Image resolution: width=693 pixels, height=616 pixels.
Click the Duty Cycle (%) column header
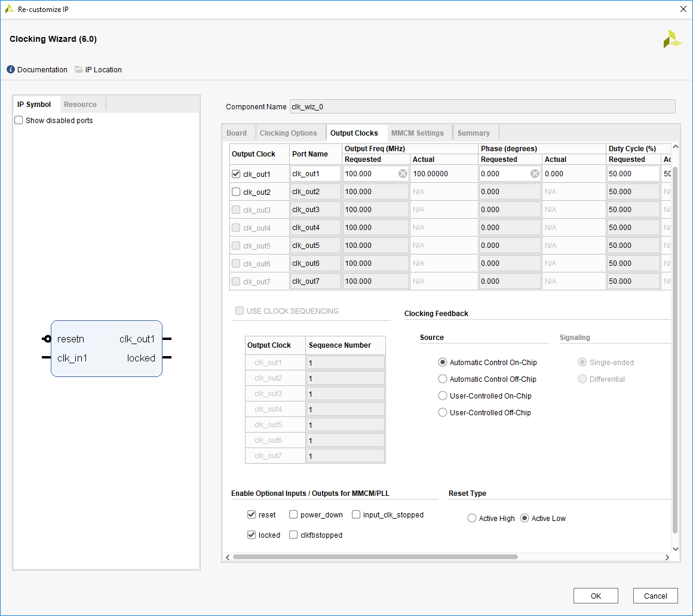632,149
